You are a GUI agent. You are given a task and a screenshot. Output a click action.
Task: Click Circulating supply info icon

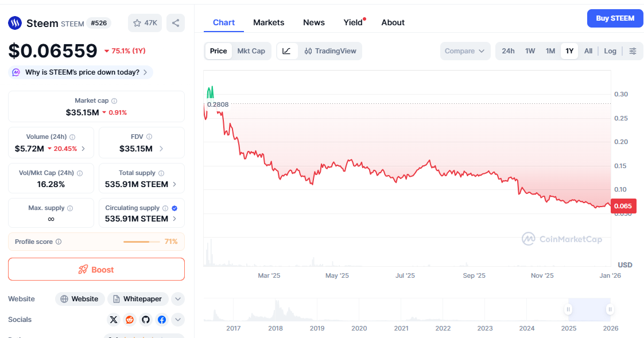165,208
